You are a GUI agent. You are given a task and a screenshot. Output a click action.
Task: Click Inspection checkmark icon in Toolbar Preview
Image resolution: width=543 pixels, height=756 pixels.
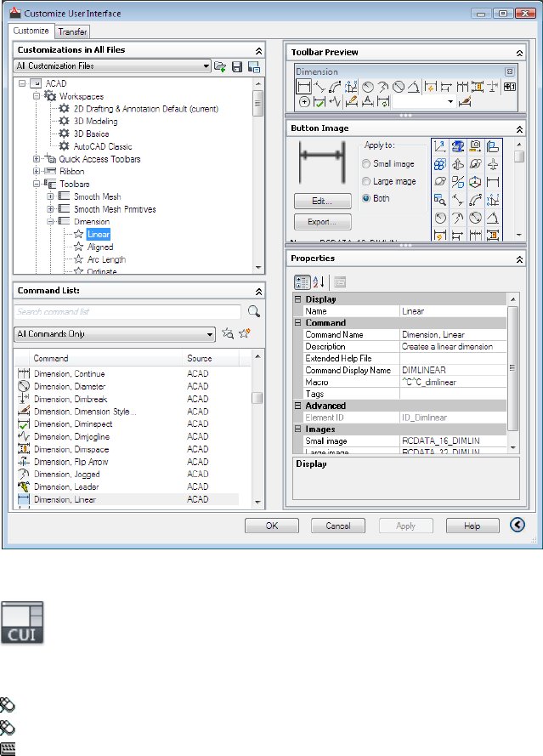[320, 102]
